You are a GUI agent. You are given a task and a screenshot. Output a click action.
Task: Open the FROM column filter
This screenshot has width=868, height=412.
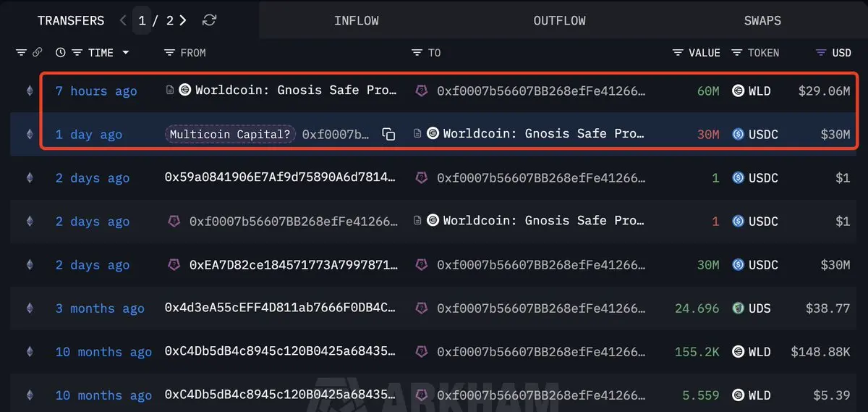[x=169, y=53]
